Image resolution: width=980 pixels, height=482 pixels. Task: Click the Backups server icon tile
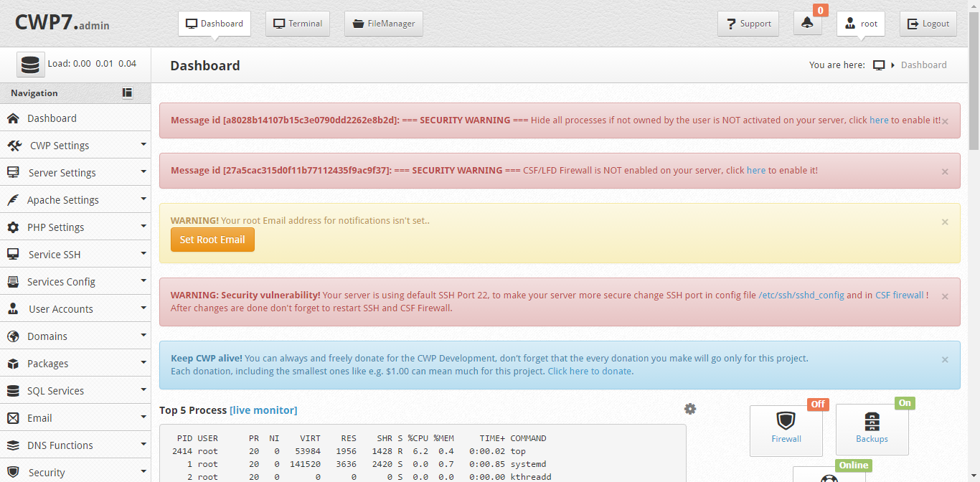click(x=872, y=430)
